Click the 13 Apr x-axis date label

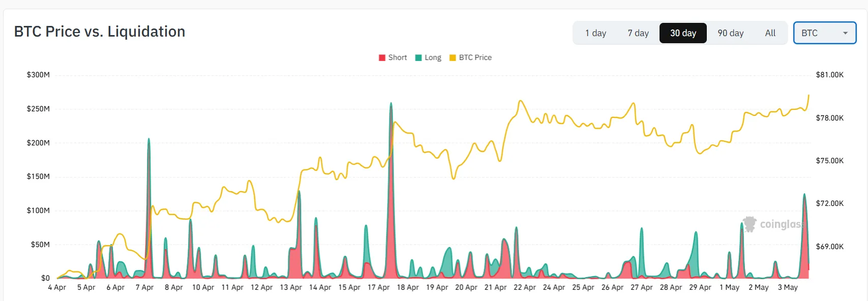[291, 287]
